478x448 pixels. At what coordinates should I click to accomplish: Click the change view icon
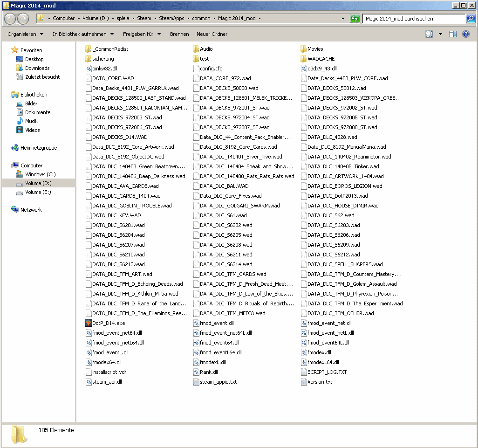[x=429, y=34]
